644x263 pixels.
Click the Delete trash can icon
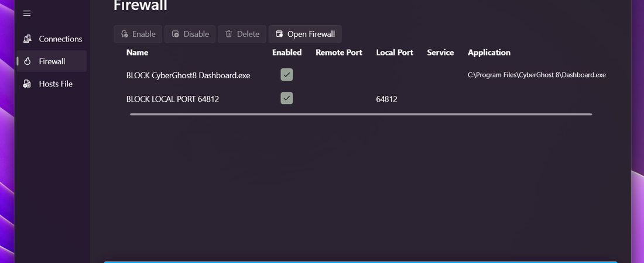click(x=229, y=34)
